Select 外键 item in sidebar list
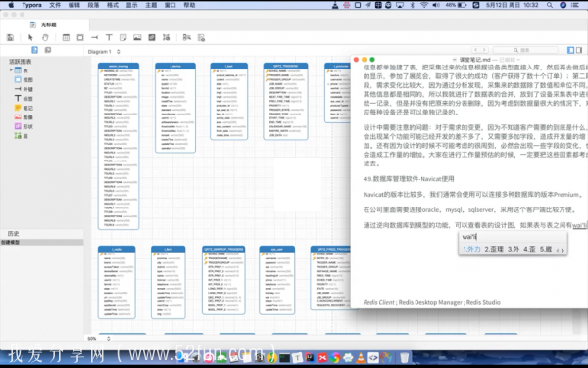 click(x=24, y=89)
